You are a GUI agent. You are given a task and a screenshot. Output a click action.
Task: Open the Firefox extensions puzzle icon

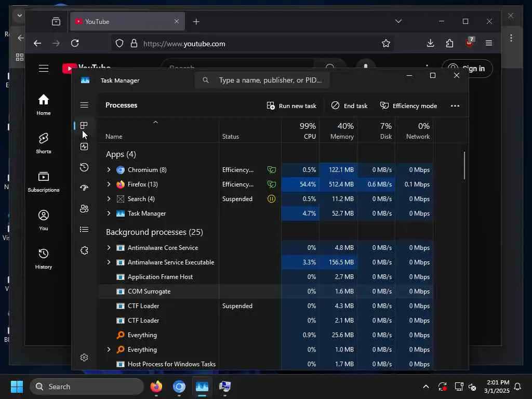449,43
